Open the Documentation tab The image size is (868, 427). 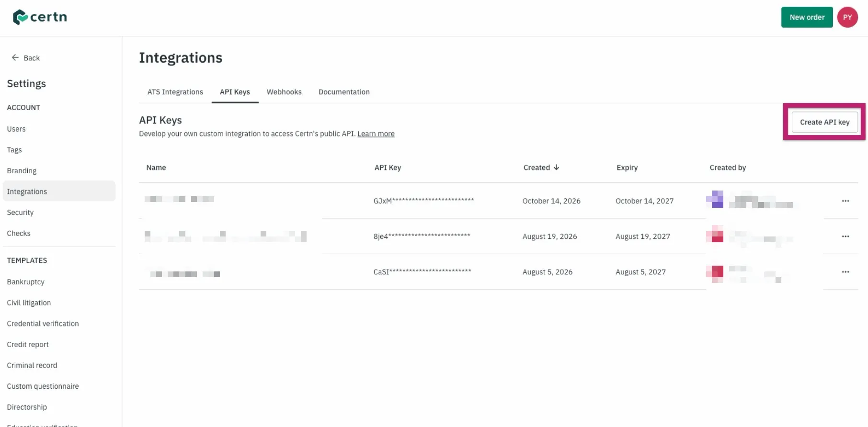pyautogui.click(x=344, y=92)
